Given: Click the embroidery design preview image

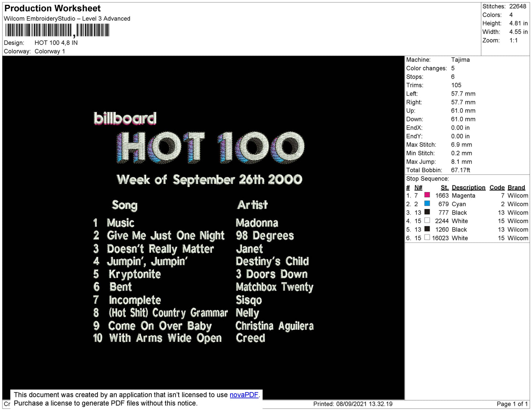Looking at the screenshot, I should tap(203, 228).
